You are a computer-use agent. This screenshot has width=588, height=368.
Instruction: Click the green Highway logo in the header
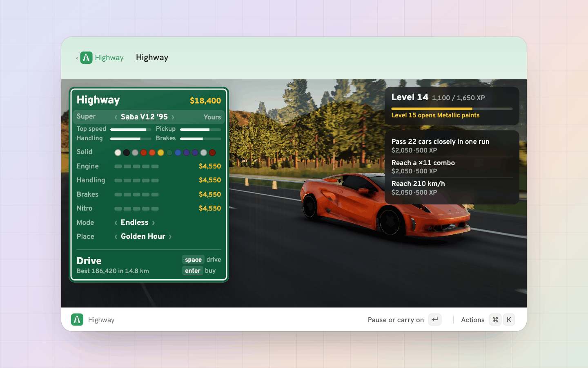click(86, 58)
